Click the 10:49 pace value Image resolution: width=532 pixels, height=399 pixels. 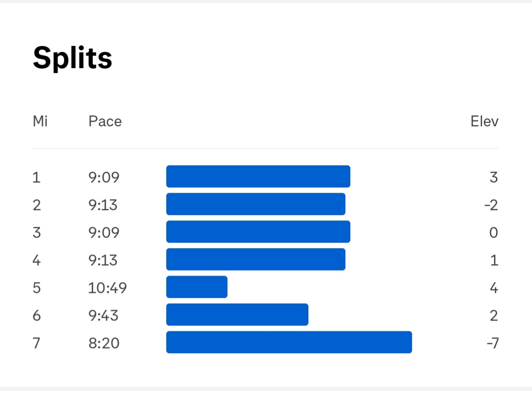[108, 288]
